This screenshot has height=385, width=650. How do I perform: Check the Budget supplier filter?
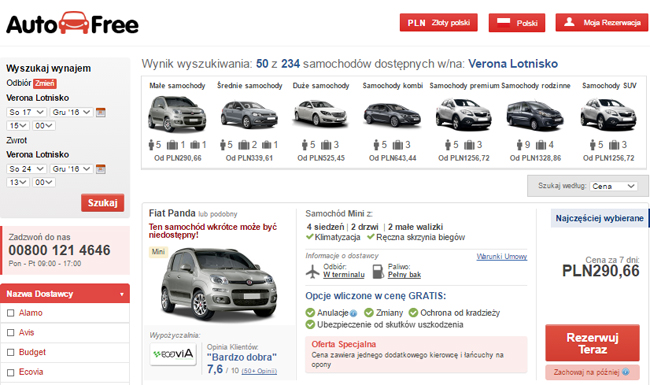pos(11,353)
